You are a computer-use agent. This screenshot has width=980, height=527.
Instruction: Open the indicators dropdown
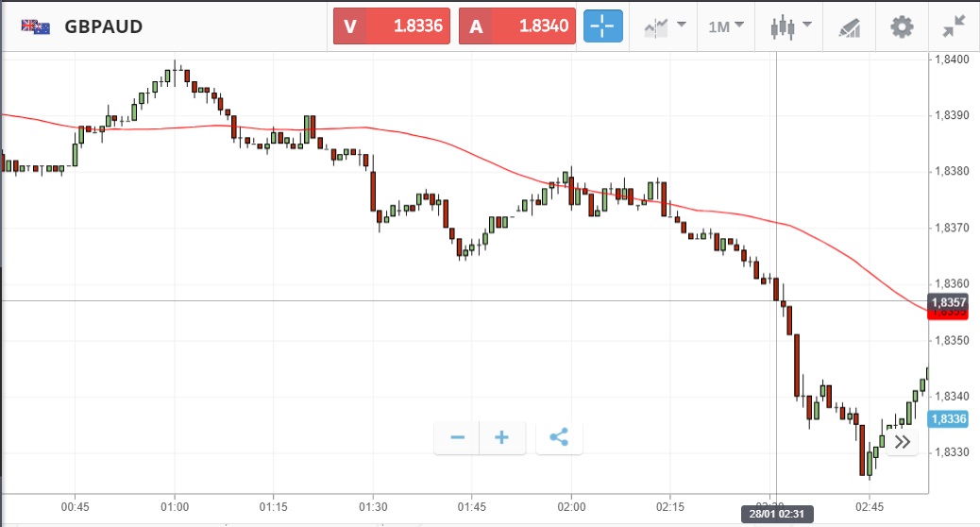[x=665, y=26]
